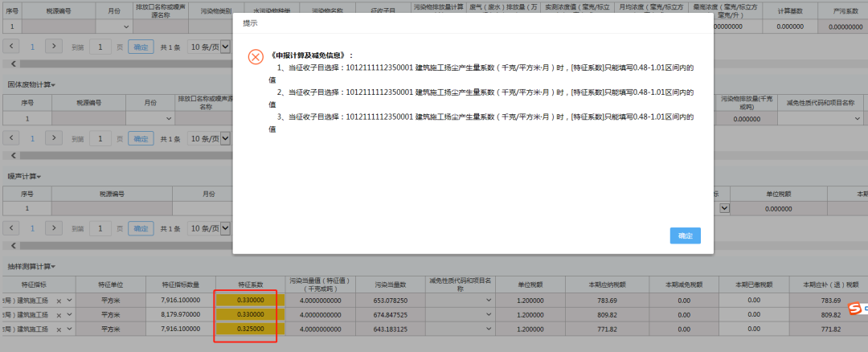Go to next page in the top table pager
The image size is (868, 352).
54,47
